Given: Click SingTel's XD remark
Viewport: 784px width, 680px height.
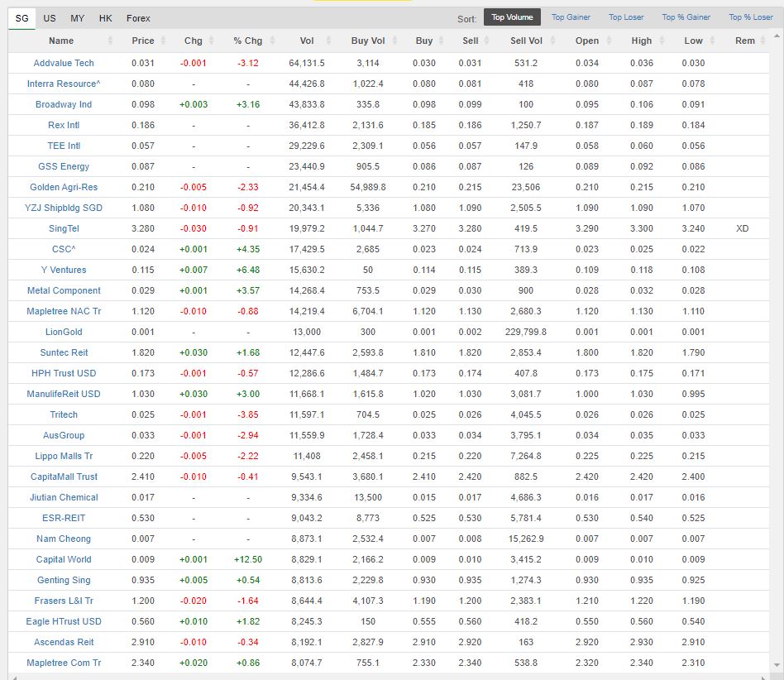Looking at the screenshot, I should point(742,228).
